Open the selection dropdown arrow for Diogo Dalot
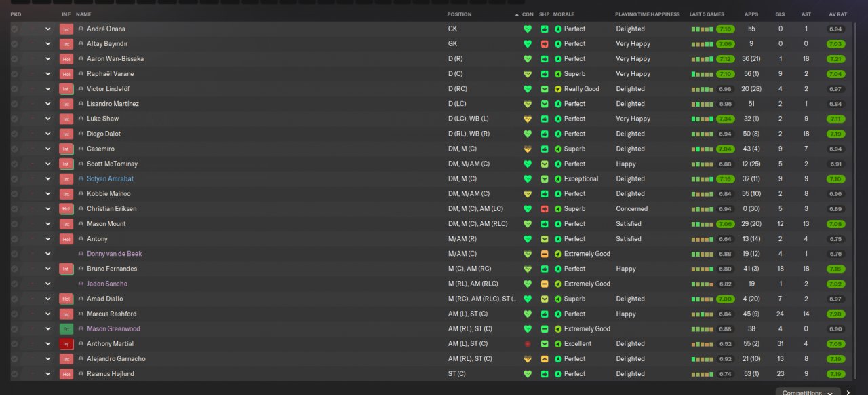The image size is (868, 395). click(x=48, y=134)
